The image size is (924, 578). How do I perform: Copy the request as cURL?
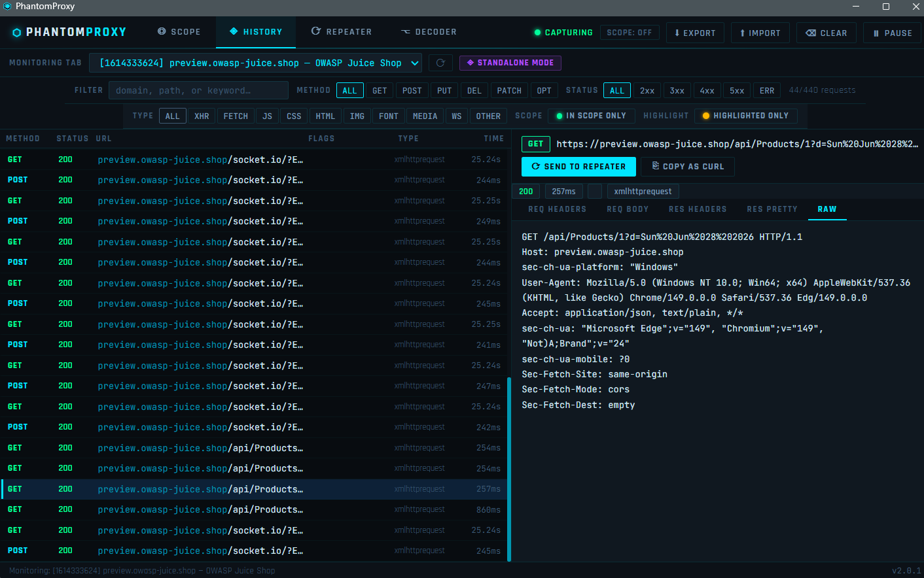coord(688,167)
